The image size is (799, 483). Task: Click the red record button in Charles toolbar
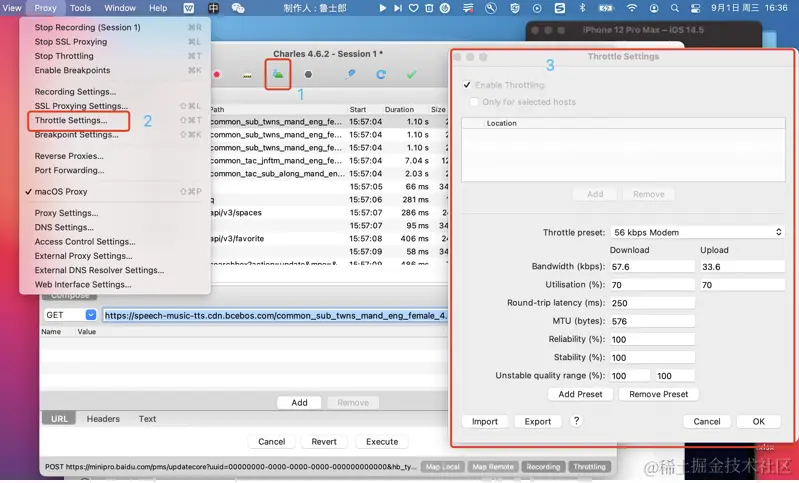click(217, 74)
